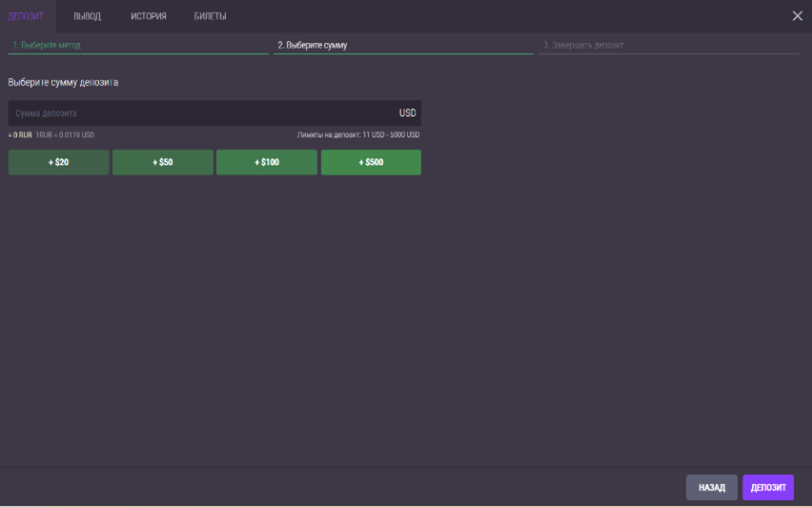Screen dimensions: 812x507
Task: Click the = 0 RUR converted amount
Action: point(20,135)
